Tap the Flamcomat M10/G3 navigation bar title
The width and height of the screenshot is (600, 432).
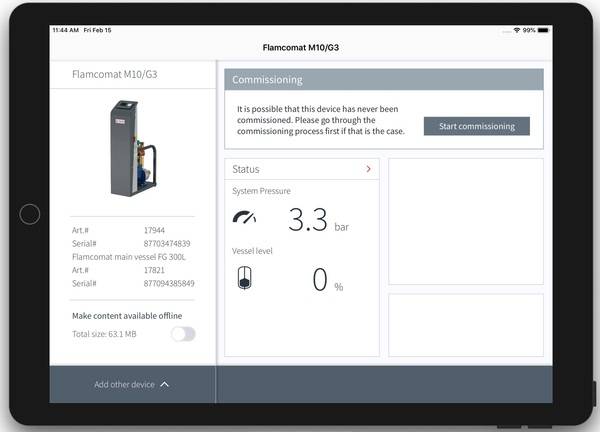click(x=301, y=47)
